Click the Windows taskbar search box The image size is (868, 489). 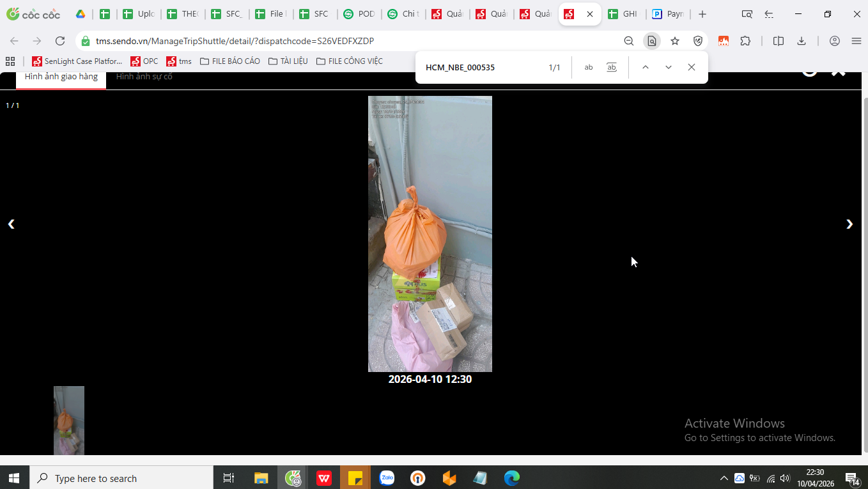pos(121,478)
